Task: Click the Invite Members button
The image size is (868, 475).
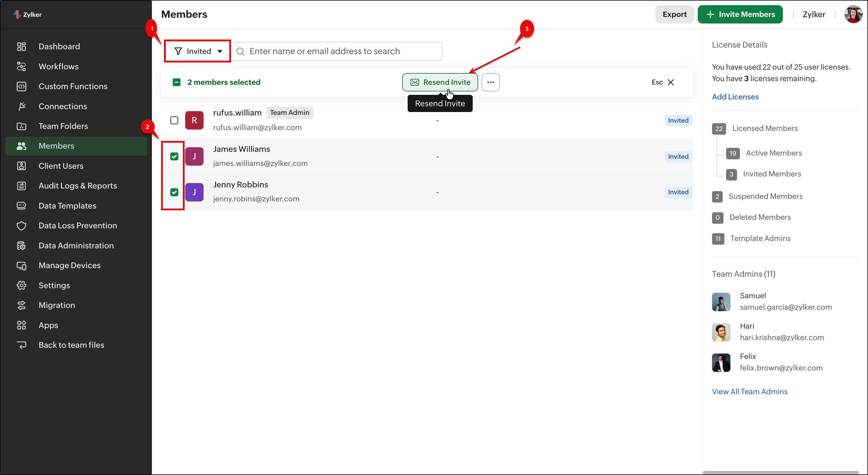Action: tap(740, 14)
